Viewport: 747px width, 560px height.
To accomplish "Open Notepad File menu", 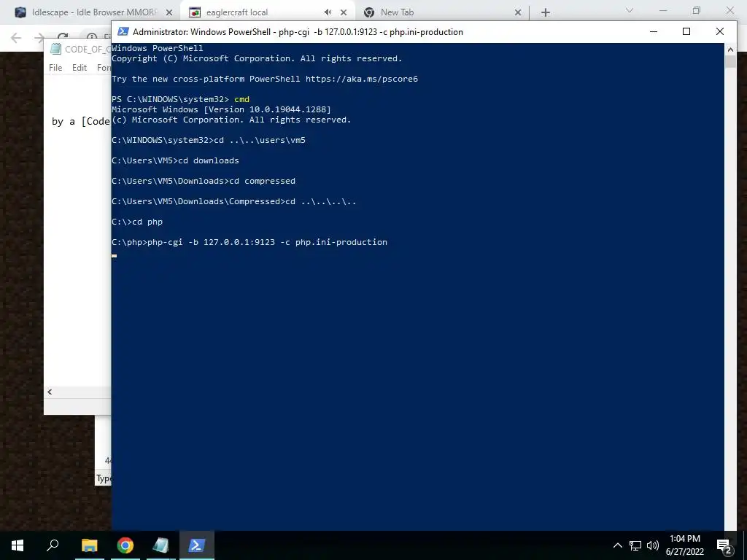I will [x=55, y=68].
